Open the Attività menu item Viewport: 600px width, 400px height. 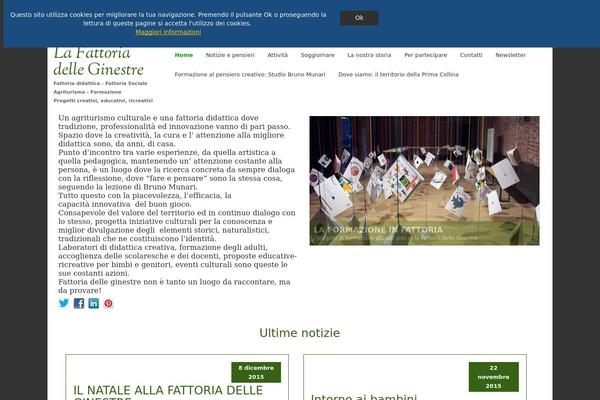pyautogui.click(x=277, y=55)
